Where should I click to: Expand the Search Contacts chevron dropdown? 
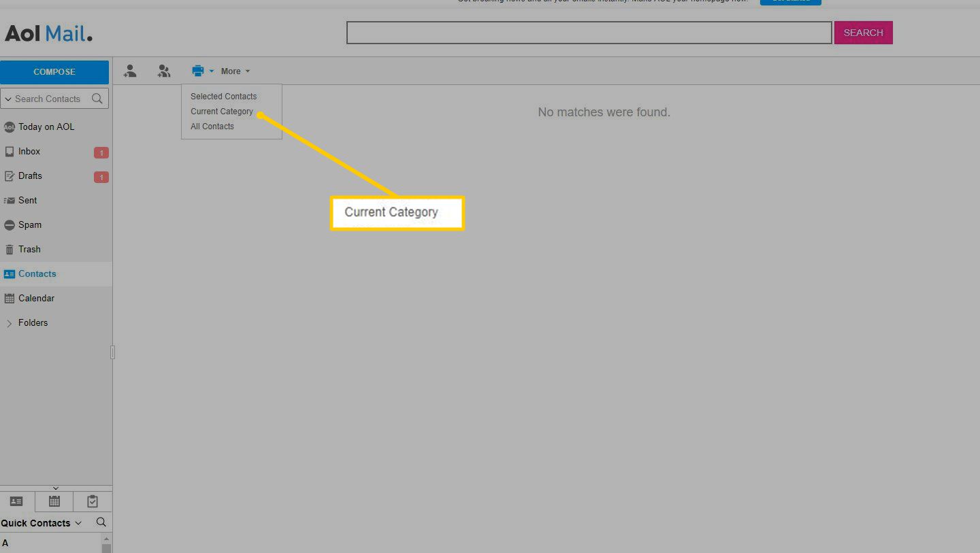[x=8, y=99]
